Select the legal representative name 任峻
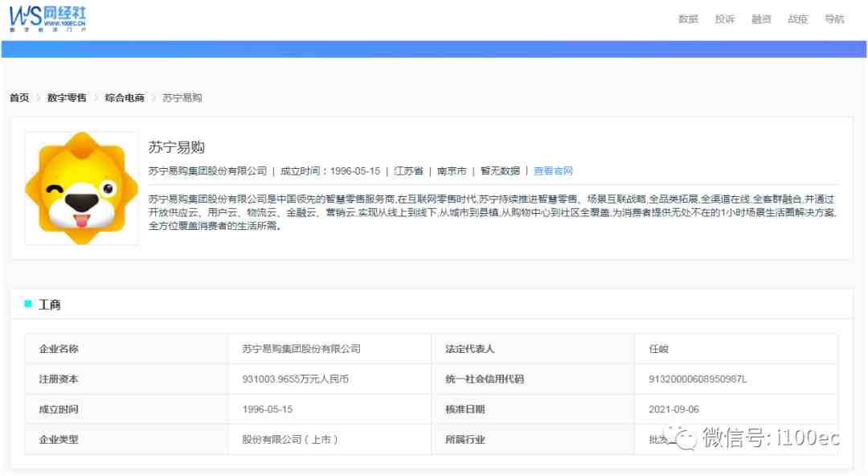 point(659,349)
